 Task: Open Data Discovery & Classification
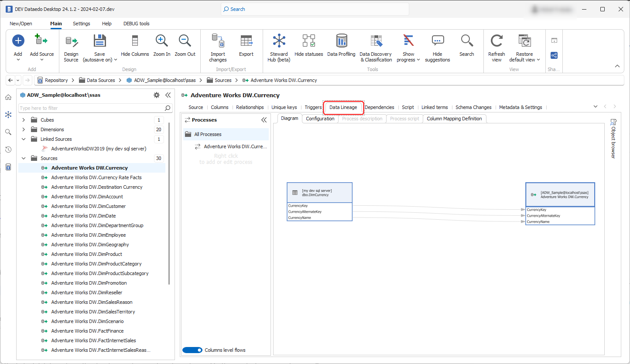[x=376, y=48]
